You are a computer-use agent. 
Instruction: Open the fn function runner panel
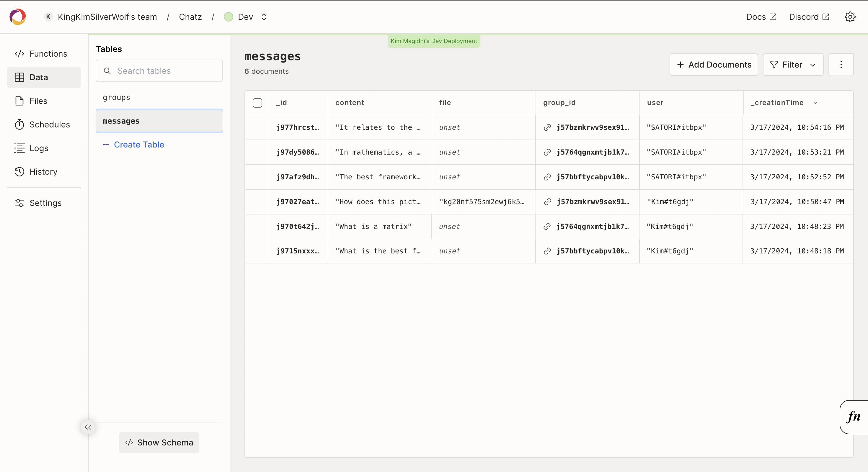tap(854, 417)
